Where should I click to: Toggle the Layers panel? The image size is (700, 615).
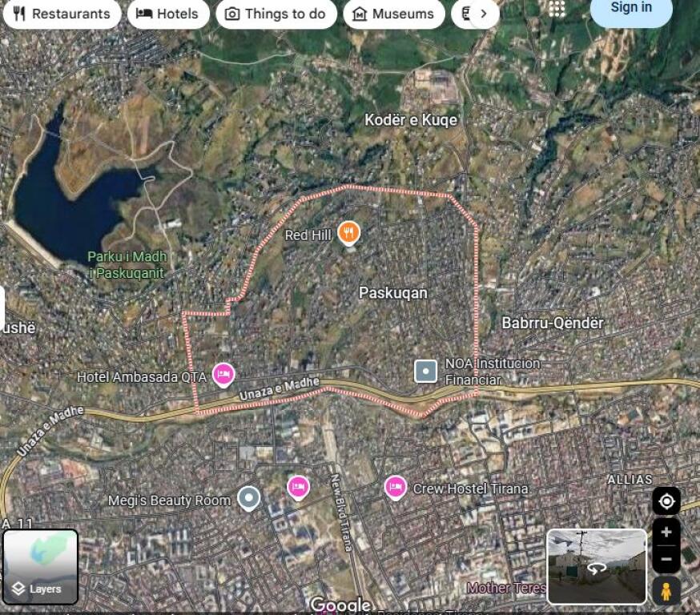(42, 567)
